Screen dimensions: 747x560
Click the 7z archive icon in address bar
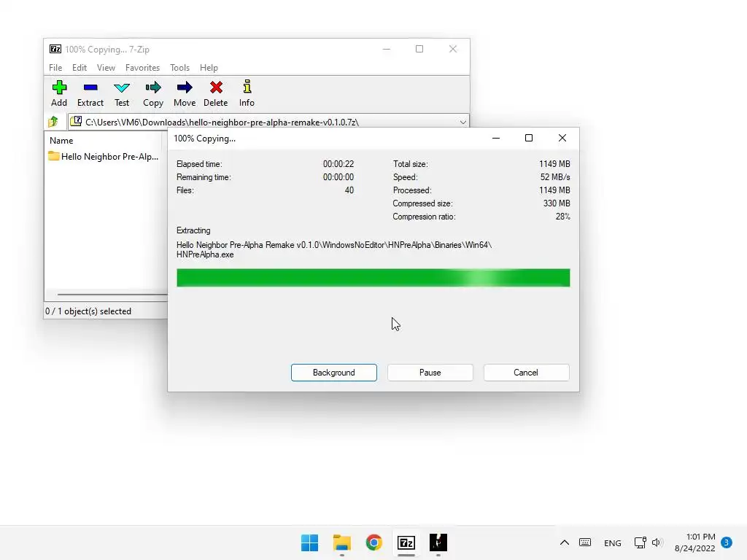click(76, 122)
